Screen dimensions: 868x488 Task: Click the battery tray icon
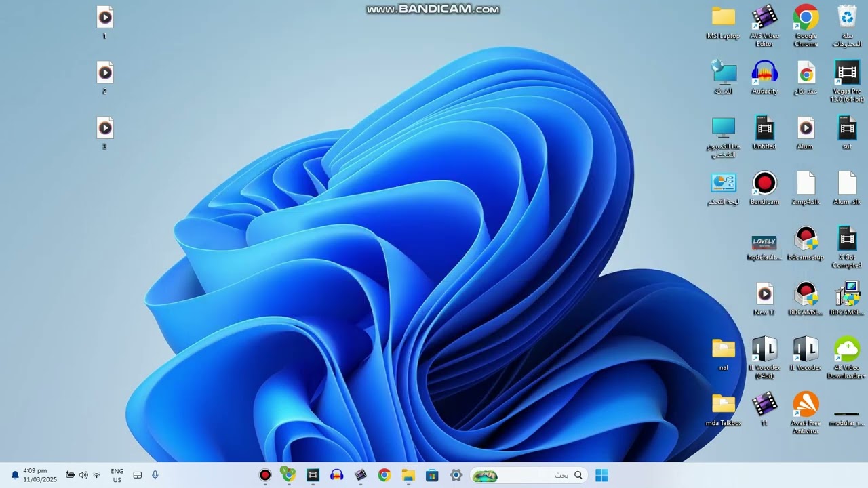click(x=70, y=475)
